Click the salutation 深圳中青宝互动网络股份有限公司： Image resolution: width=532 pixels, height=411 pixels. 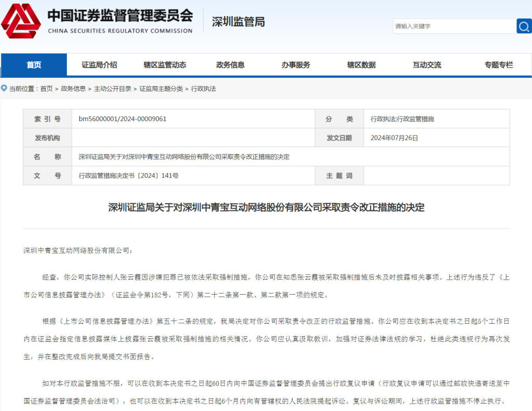(x=78, y=250)
